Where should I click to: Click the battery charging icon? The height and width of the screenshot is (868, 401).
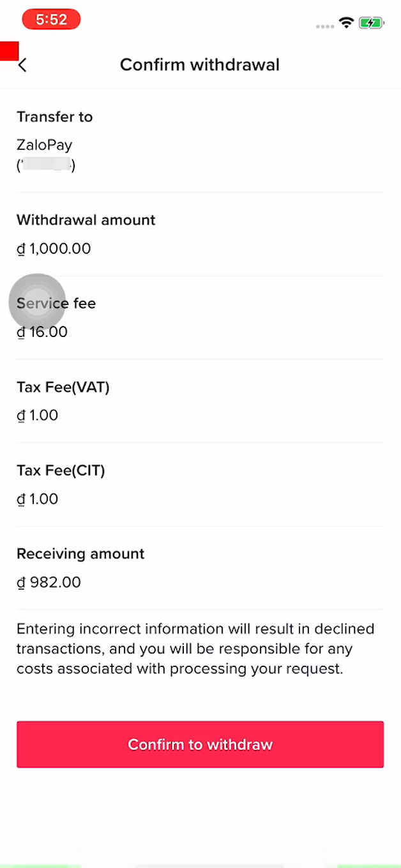tap(371, 23)
